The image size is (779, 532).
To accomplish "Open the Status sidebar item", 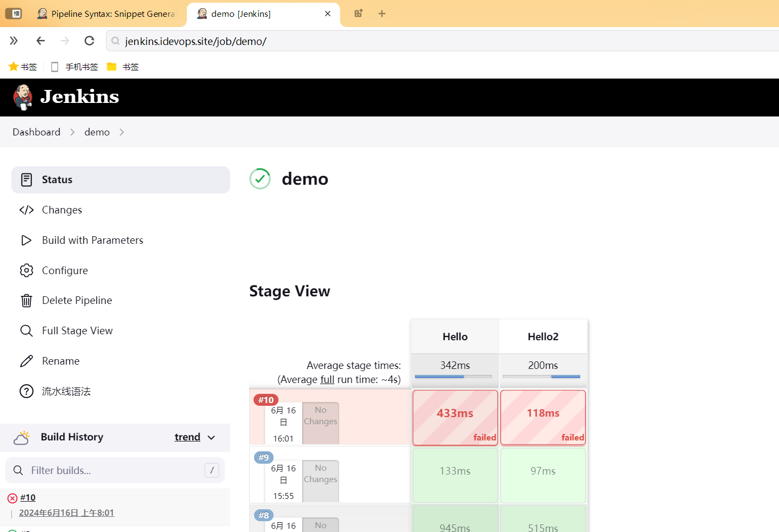I will 121,180.
